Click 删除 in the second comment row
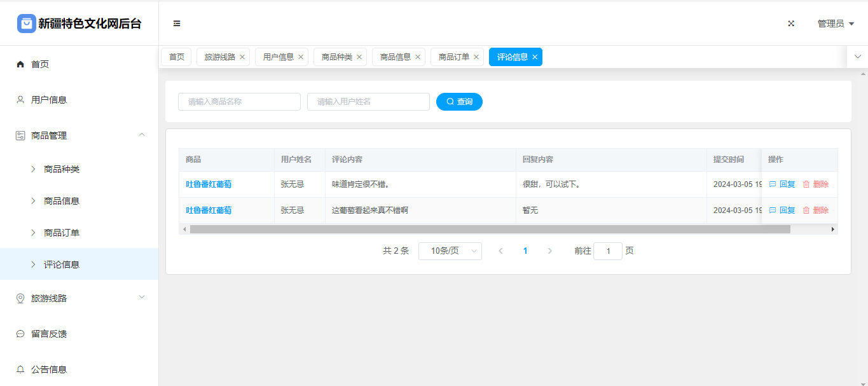 point(815,210)
